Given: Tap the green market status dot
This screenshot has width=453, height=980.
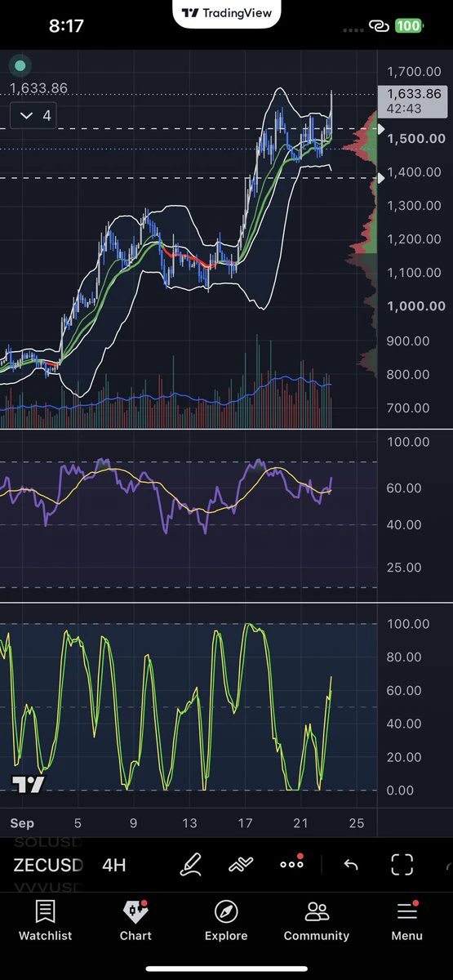Looking at the screenshot, I should click(x=20, y=65).
